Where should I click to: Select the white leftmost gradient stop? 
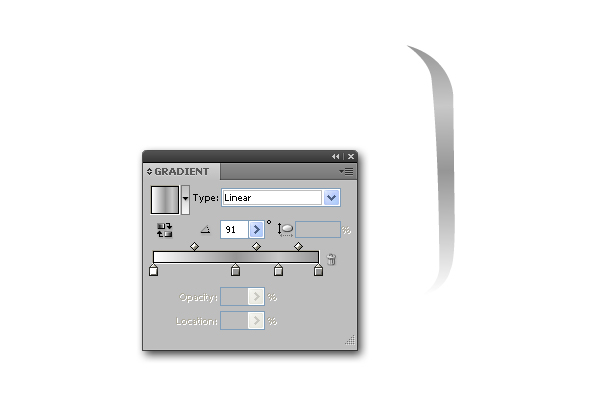(x=153, y=270)
